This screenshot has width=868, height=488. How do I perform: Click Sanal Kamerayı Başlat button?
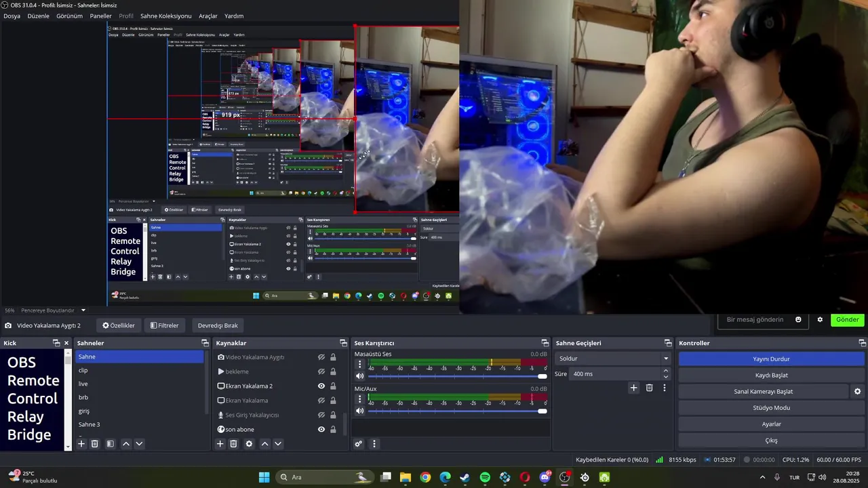tap(764, 392)
